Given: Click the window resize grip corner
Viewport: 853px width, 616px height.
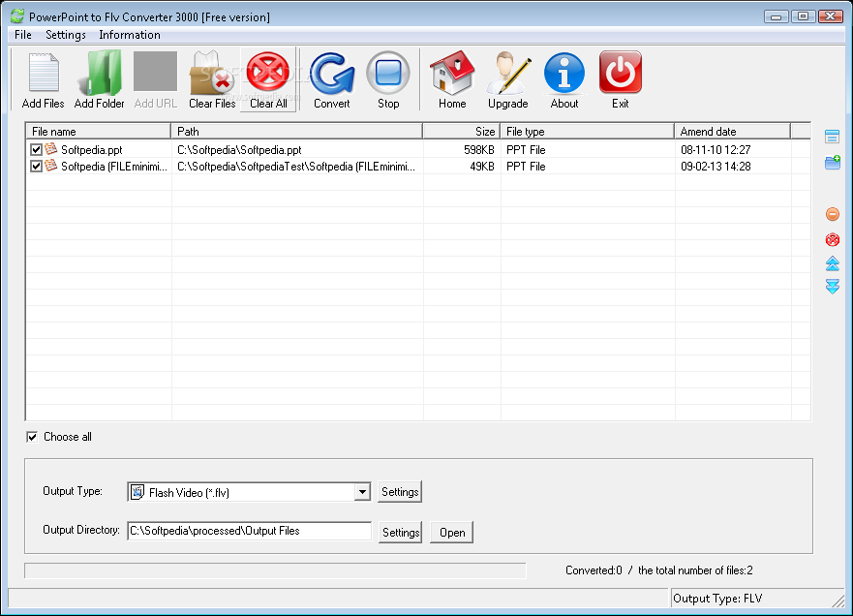Looking at the screenshot, I should tap(838, 601).
